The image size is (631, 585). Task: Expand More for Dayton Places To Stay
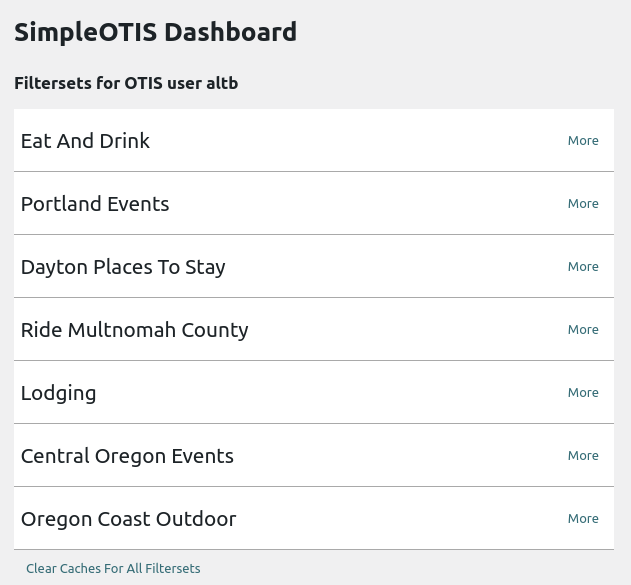click(583, 267)
